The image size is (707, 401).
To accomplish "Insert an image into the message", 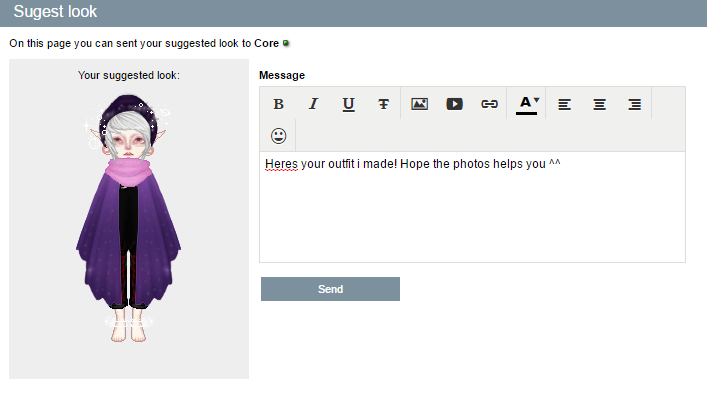I will point(419,104).
